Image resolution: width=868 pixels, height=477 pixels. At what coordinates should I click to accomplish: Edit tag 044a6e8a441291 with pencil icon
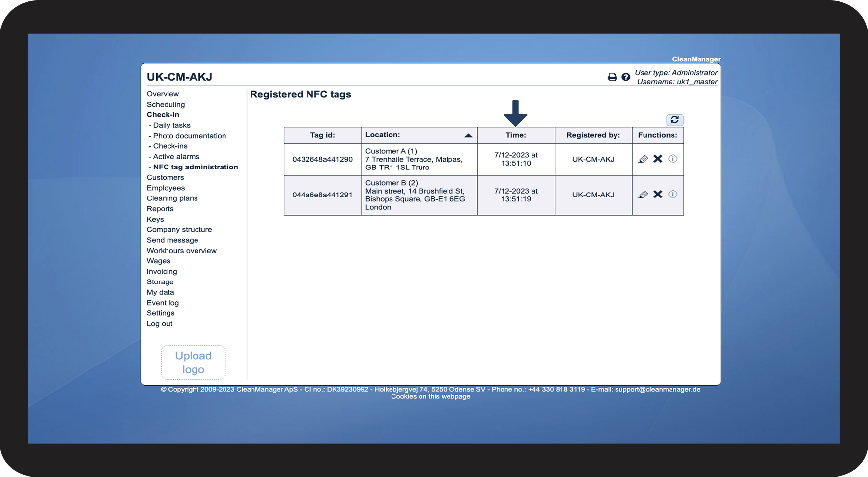pyautogui.click(x=643, y=195)
